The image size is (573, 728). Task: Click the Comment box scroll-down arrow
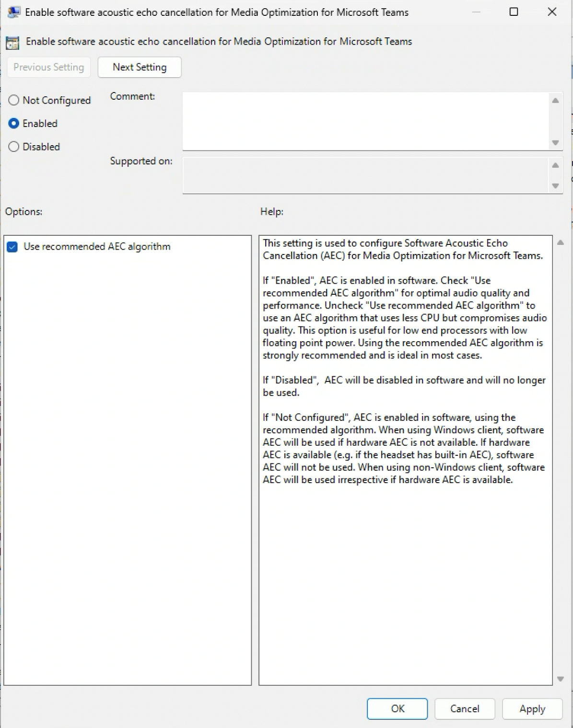point(555,142)
